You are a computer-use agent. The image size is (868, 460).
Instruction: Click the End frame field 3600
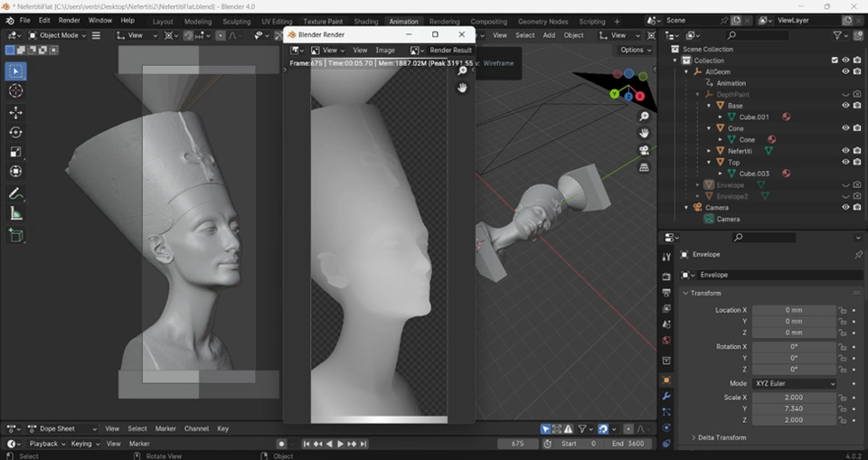(627, 444)
